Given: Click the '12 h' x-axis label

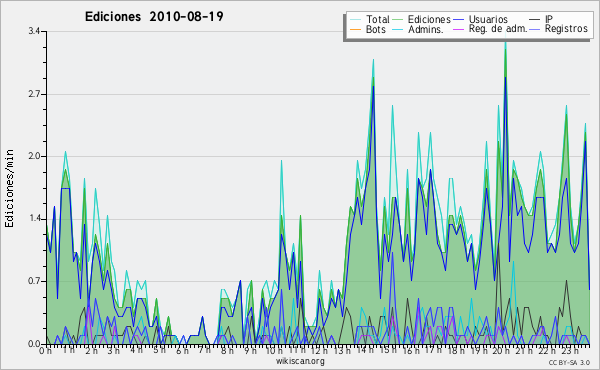Looking at the screenshot, I should [320, 350].
